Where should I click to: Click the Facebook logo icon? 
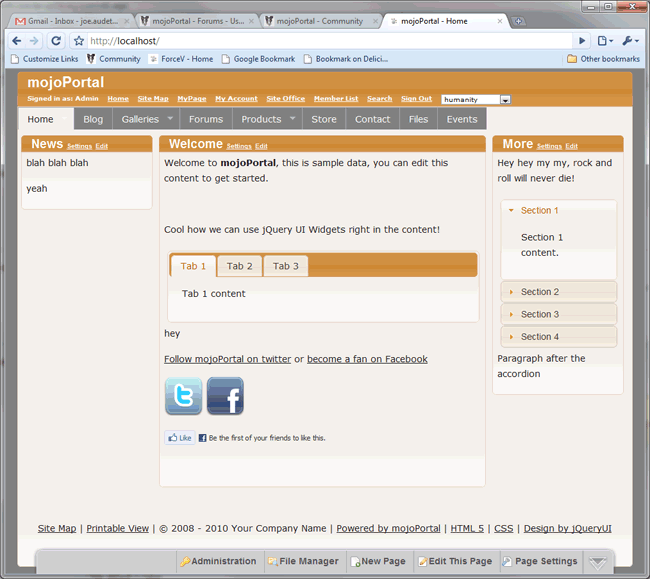(225, 396)
